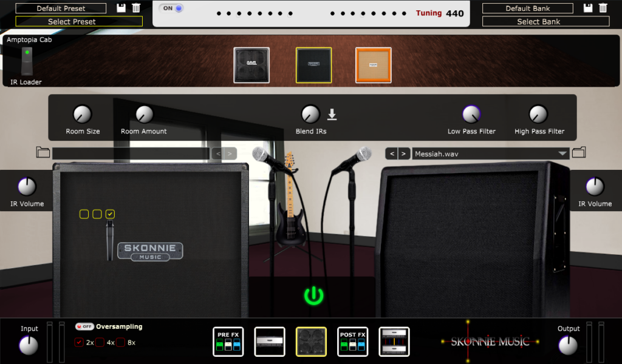The width and height of the screenshot is (622, 364).
Task: Adjust the Low Pass Filter knob
Action: [x=471, y=115]
